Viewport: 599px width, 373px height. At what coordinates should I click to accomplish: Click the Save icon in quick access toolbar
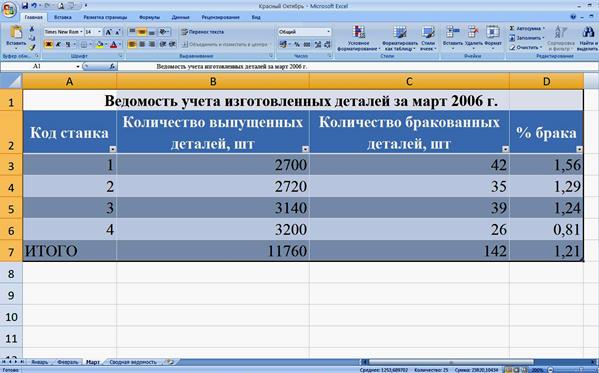point(25,6)
